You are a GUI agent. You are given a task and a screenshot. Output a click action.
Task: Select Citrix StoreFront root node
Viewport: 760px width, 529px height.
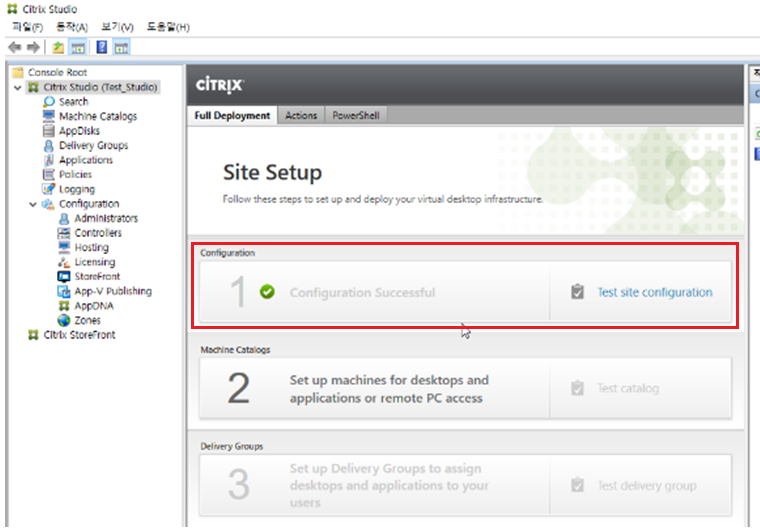click(79, 335)
